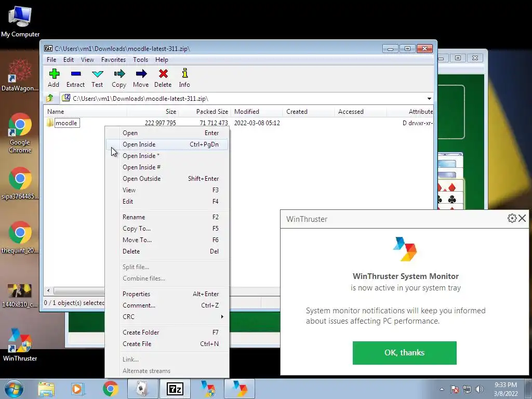The height and width of the screenshot is (399, 532).
Task: Choose Open Inside Ctrl+PgDn entry
Action: click(167, 144)
